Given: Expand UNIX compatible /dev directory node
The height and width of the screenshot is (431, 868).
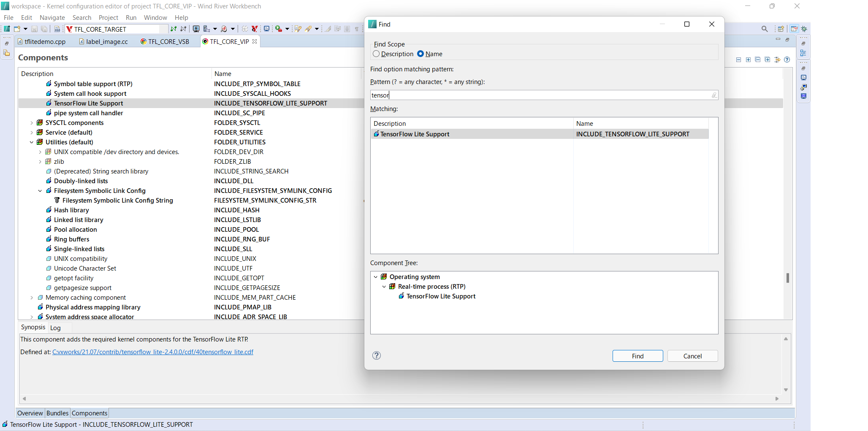Looking at the screenshot, I should click(40, 152).
